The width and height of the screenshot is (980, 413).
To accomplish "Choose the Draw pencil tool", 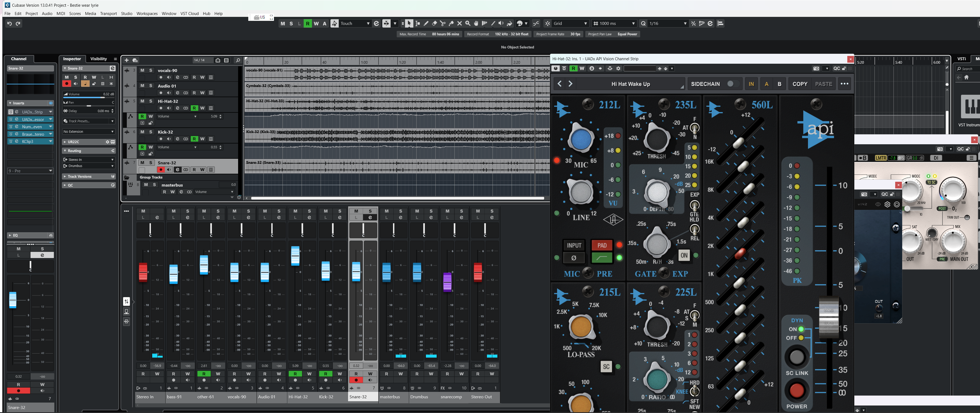I will pos(426,24).
